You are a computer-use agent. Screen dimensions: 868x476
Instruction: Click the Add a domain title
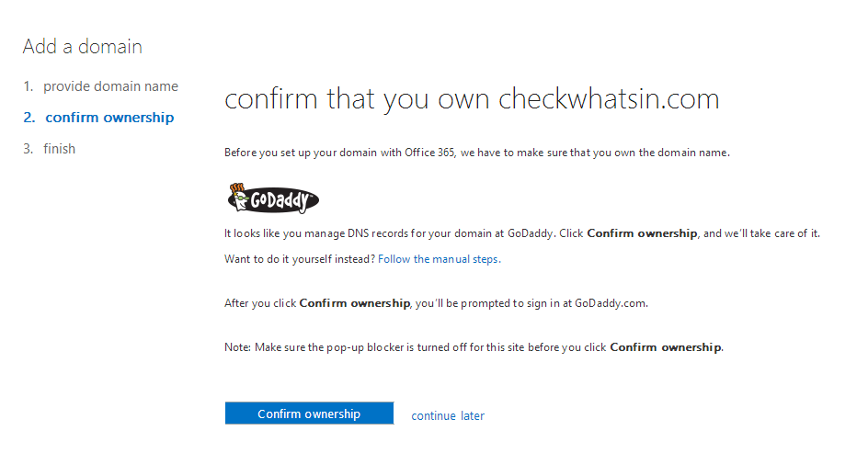[83, 47]
